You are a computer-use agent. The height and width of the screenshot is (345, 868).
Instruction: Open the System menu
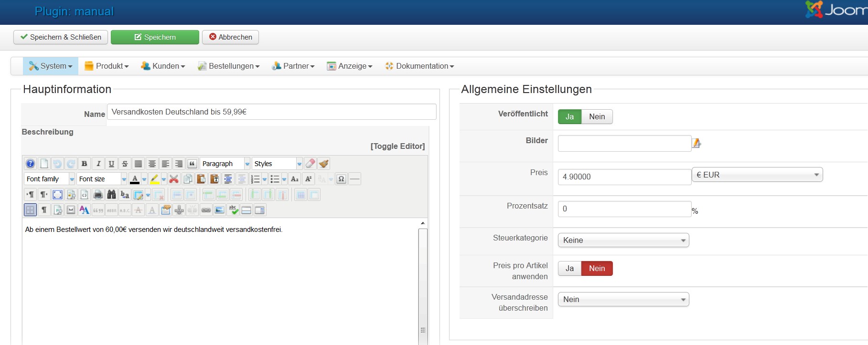[x=51, y=66]
